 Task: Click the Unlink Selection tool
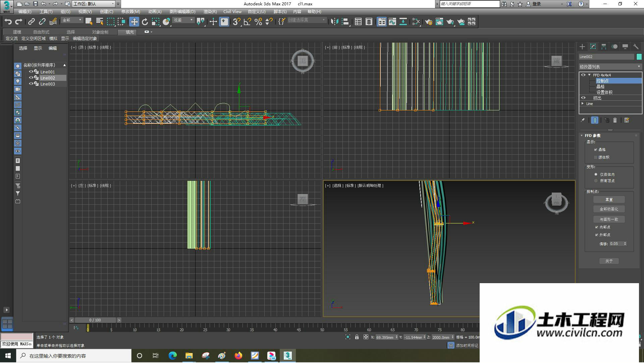[x=42, y=22]
